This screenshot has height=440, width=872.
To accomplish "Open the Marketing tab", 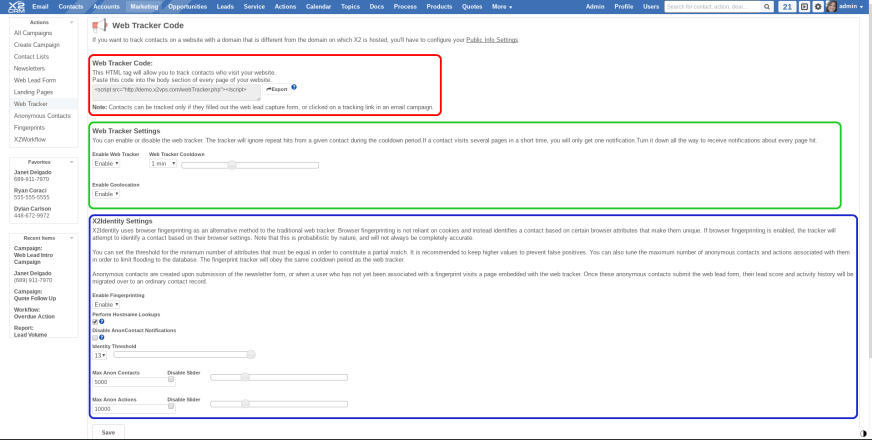I will (144, 7).
